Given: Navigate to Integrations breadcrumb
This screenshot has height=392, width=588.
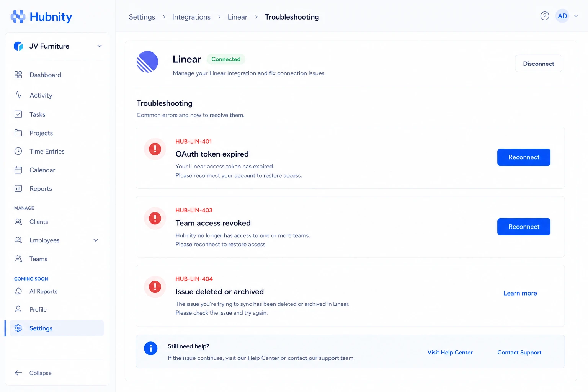Looking at the screenshot, I should tap(191, 17).
